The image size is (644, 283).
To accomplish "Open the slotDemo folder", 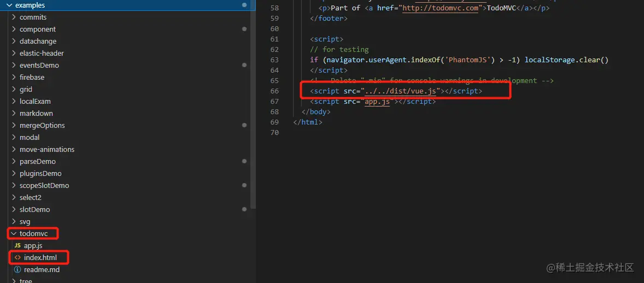I will (x=34, y=209).
